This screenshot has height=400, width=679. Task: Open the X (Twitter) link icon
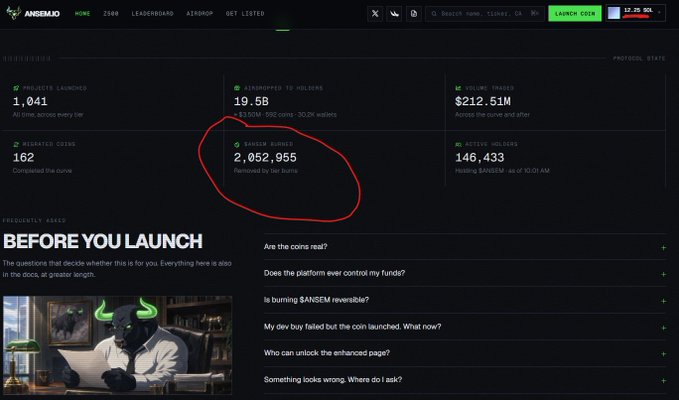(375, 14)
